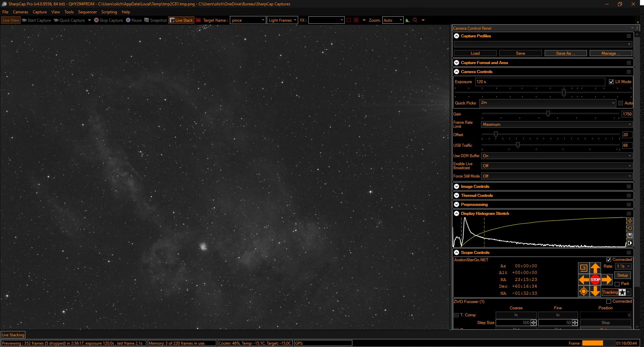Click the Exposure value input field
This screenshot has width=644, height=347.
540,82
